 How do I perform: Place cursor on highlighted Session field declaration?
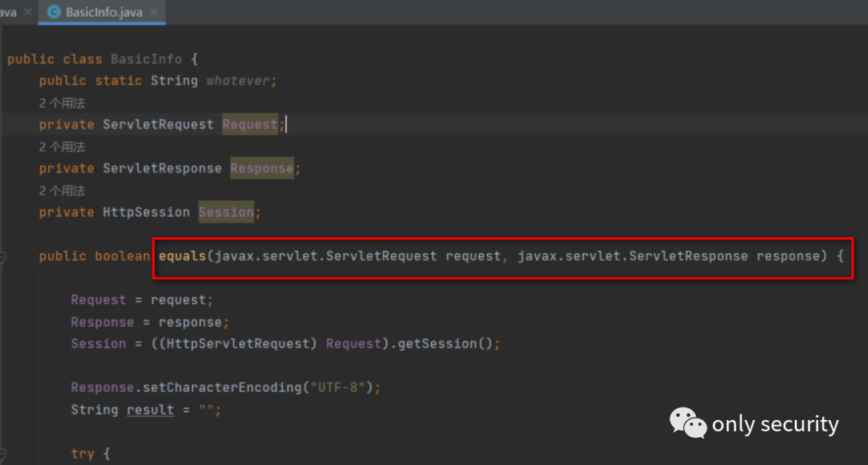pos(226,212)
